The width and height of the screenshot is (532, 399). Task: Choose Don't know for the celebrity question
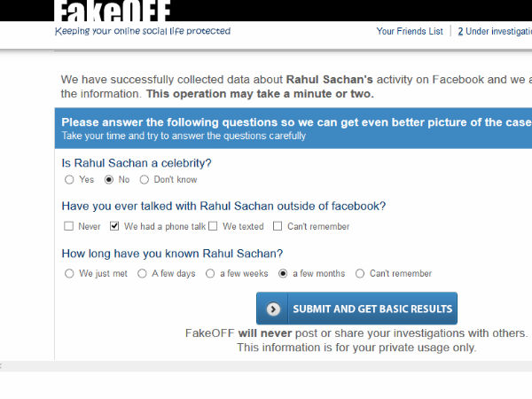click(145, 179)
